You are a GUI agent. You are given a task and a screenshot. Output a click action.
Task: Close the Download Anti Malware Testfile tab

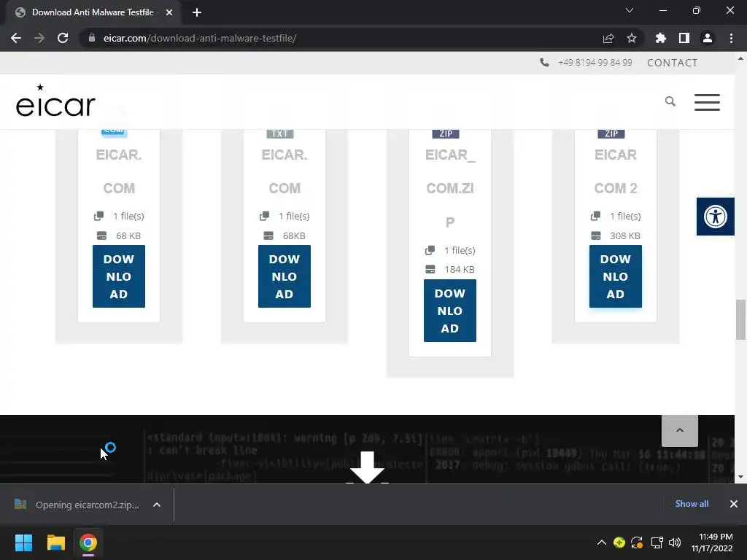click(x=169, y=12)
